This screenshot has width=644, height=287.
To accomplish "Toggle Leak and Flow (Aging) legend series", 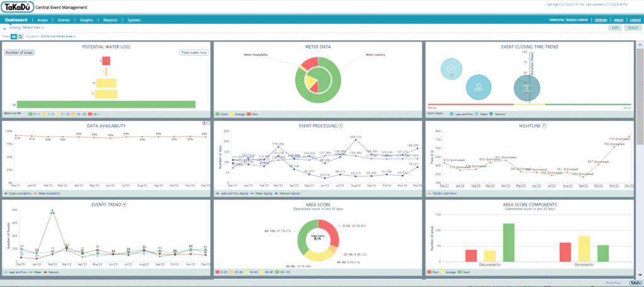I will (x=232, y=193).
